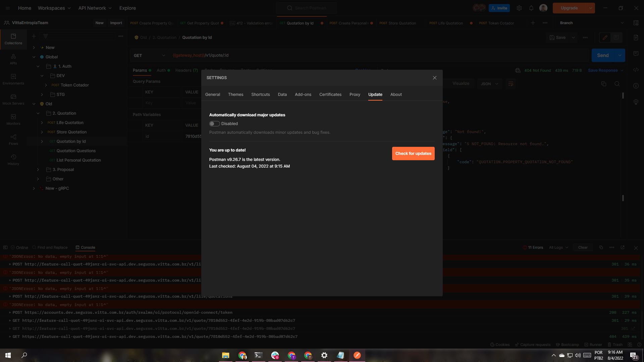Select the Mock Servers icon
The image size is (644, 362).
pyautogui.click(x=13, y=99)
